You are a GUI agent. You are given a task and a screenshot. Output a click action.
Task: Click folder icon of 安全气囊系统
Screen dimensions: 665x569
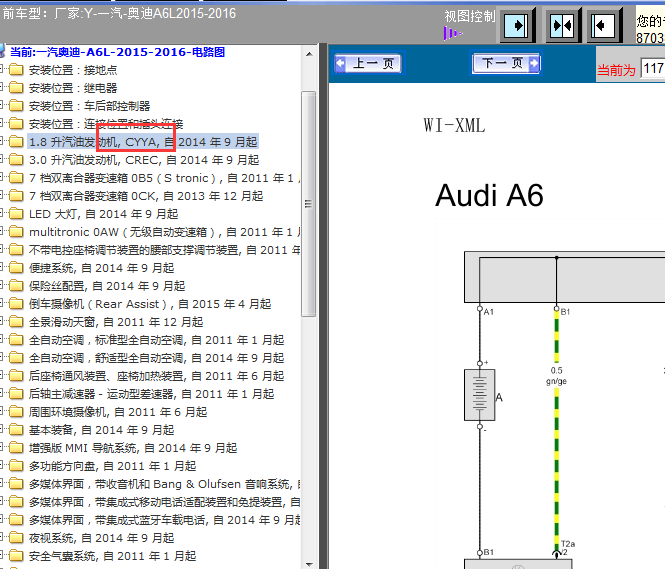pyautogui.click(x=16, y=556)
